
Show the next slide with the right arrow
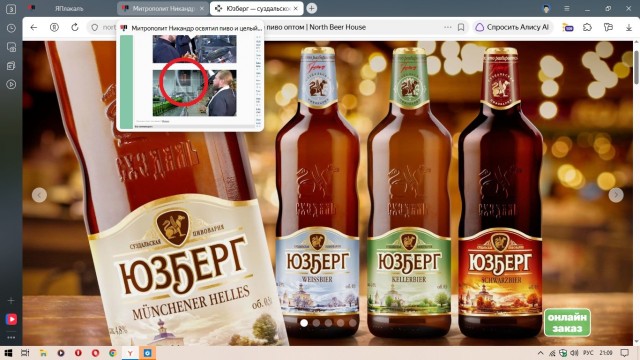click(616, 195)
